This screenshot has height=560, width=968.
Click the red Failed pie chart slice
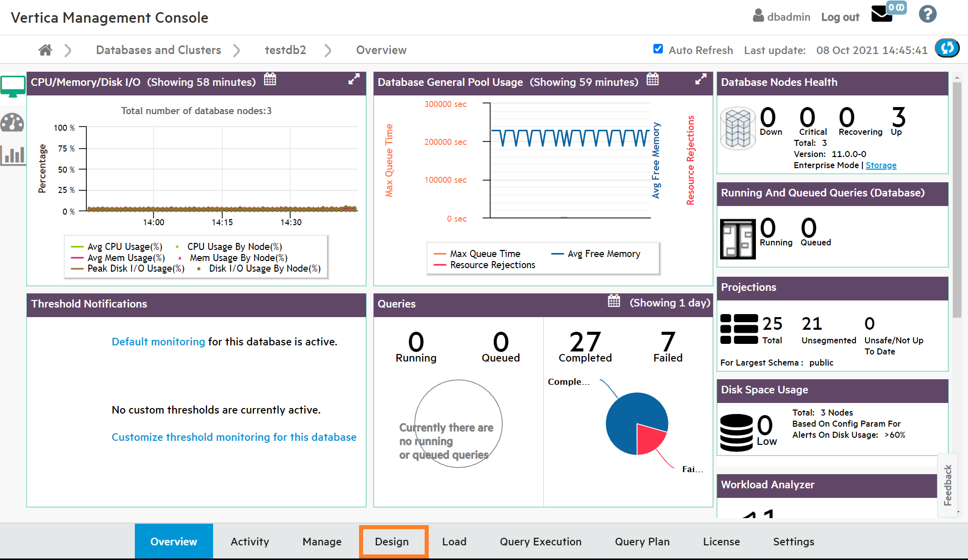[x=649, y=437]
